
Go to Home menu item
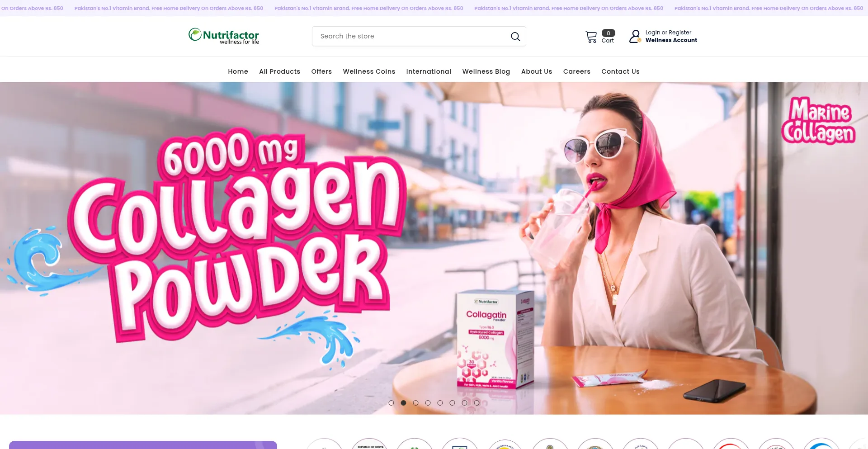tap(238, 71)
